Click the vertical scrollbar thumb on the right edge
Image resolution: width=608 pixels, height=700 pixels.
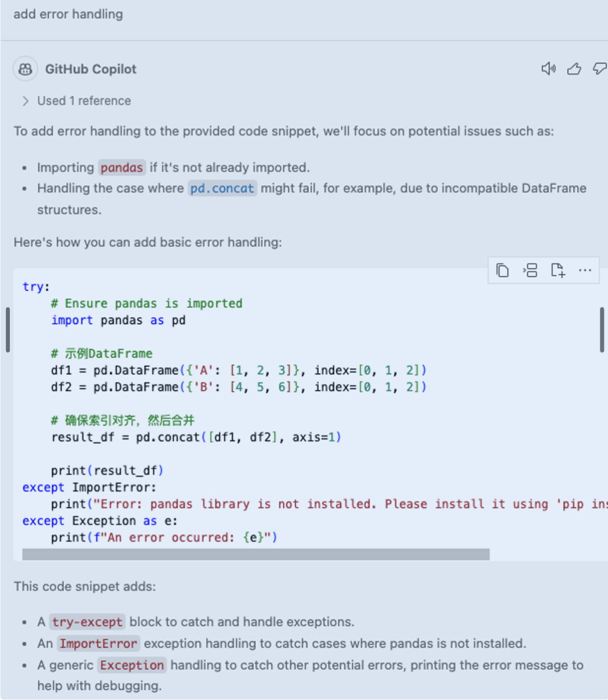tap(602, 330)
